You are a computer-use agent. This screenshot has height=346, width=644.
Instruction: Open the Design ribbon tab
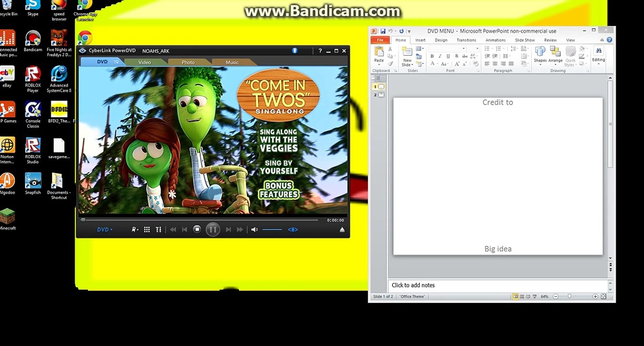441,40
